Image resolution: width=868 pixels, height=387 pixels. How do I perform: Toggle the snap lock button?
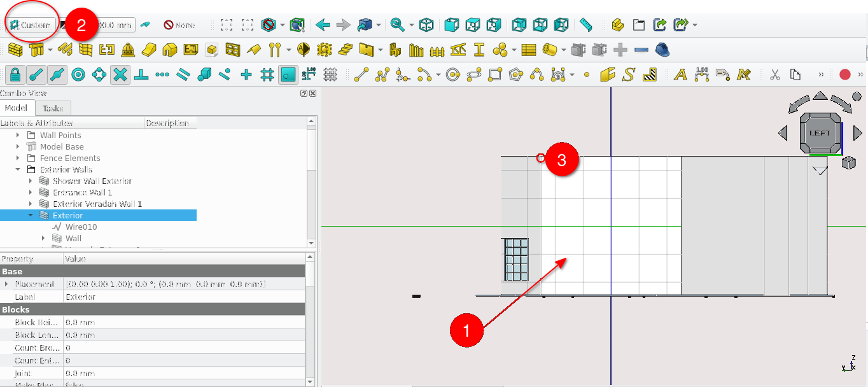click(x=15, y=74)
